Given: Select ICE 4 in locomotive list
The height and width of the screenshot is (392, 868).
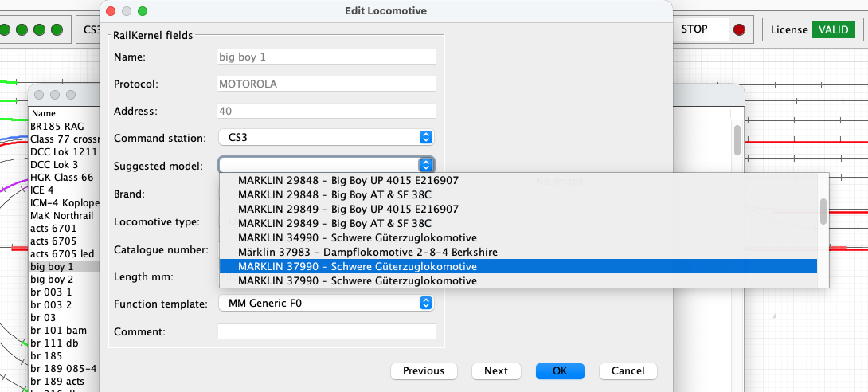Looking at the screenshot, I should [x=65, y=190].
